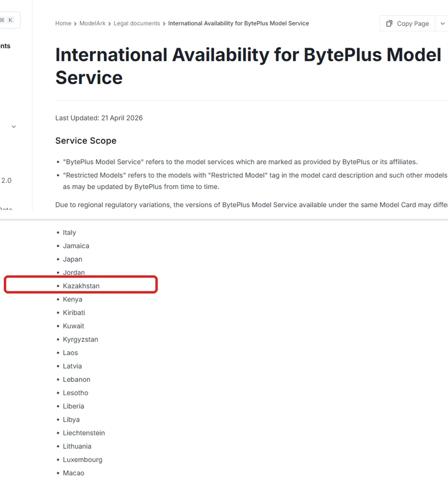Select Kyrgyzstan in the country list
The width and height of the screenshot is (448, 482).
tap(80, 339)
